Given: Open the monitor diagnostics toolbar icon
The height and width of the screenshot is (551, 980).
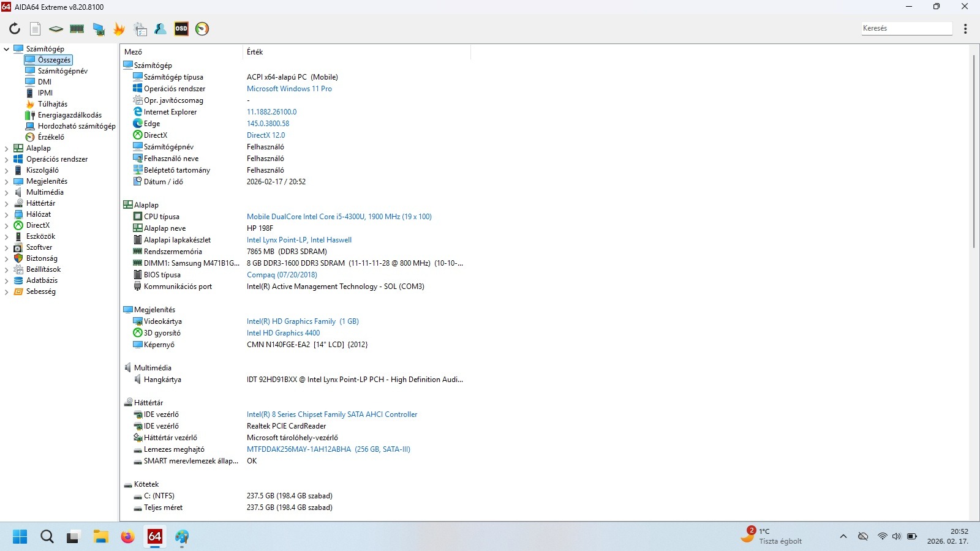Looking at the screenshot, I should [99, 29].
